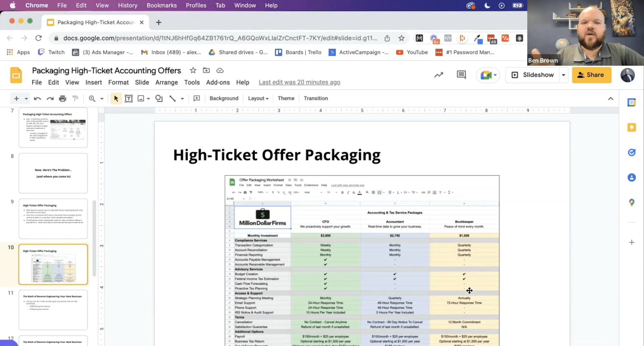Click the paint format tool
Viewport: 644px width, 346px height.
pyautogui.click(x=75, y=98)
